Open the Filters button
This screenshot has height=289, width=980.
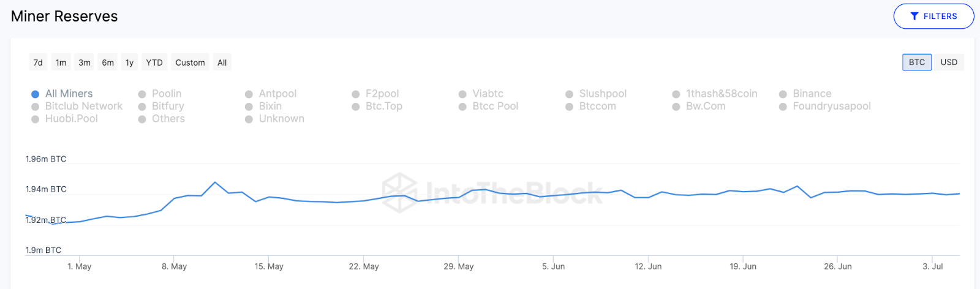coord(933,17)
